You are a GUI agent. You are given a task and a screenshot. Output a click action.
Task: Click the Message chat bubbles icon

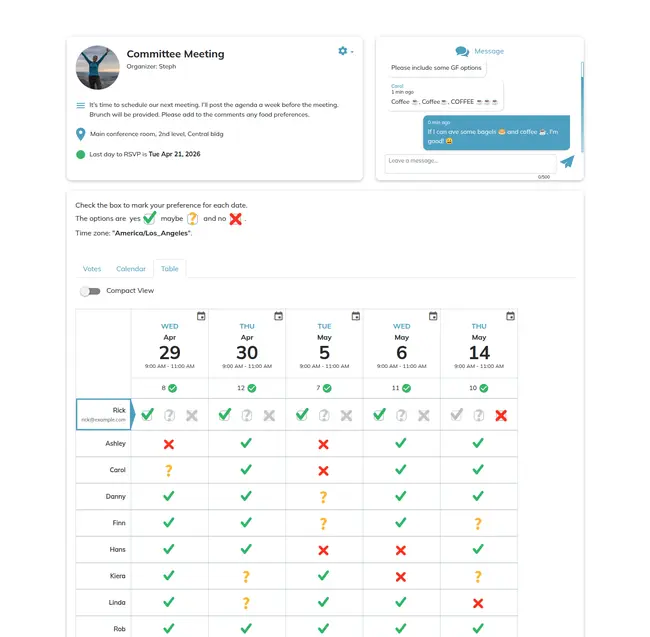(462, 51)
